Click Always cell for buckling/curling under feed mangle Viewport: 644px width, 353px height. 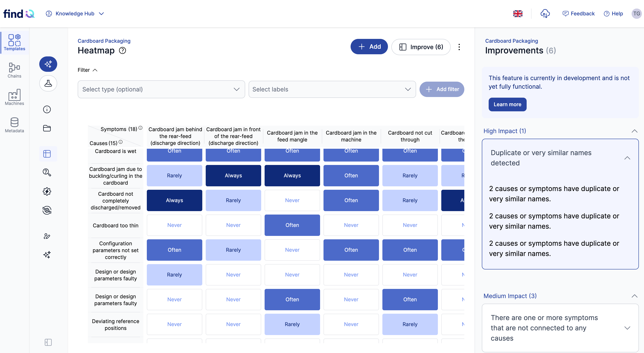(x=292, y=175)
